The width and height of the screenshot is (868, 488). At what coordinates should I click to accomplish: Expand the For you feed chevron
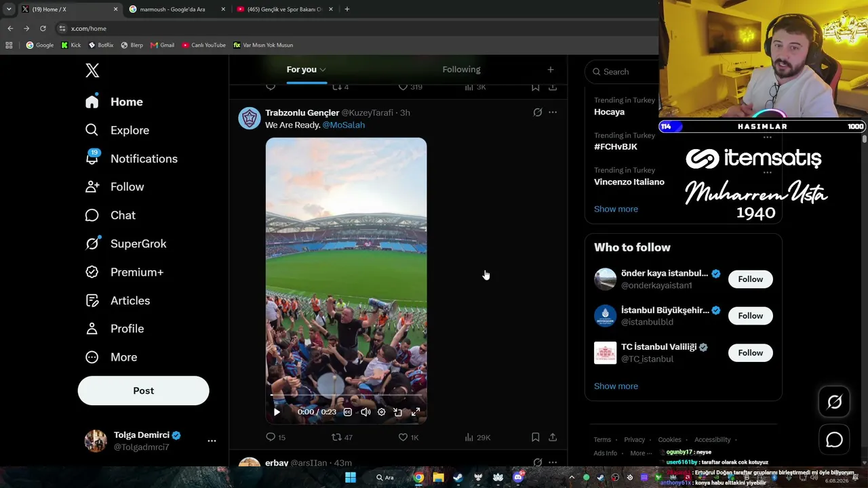(323, 70)
